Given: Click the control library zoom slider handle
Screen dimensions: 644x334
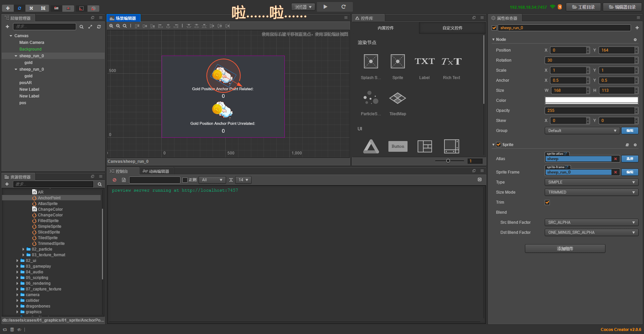Looking at the screenshot, I should tap(448, 161).
